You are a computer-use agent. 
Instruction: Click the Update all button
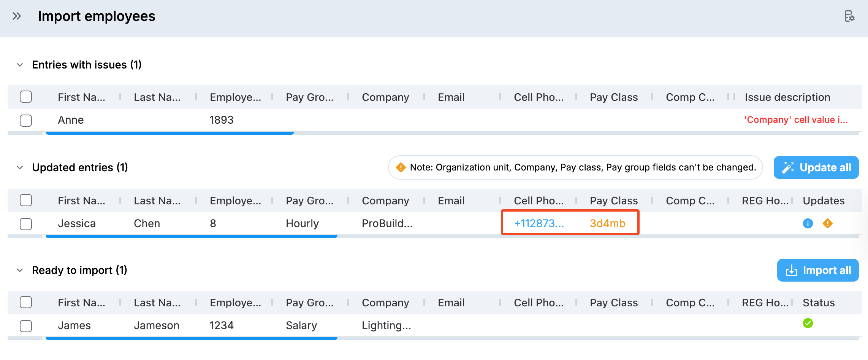tap(816, 167)
